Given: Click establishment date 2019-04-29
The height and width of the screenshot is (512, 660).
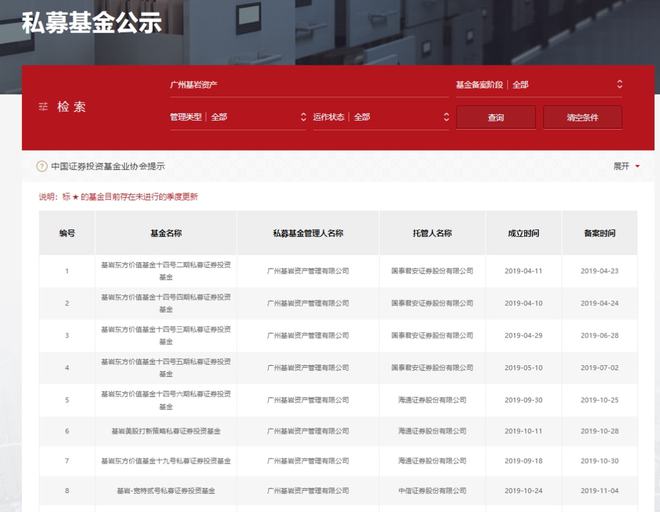Looking at the screenshot, I should [x=524, y=336].
